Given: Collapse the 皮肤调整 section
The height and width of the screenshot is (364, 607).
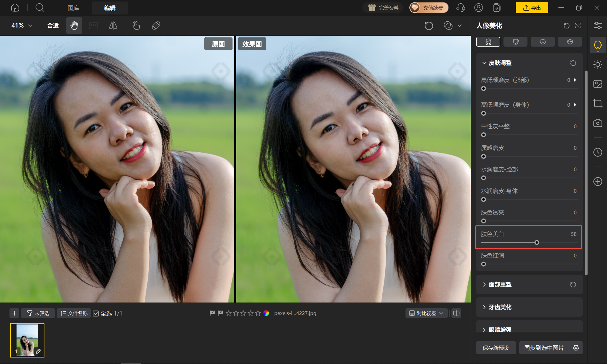Looking at the screenshot, I should [484, 63].
